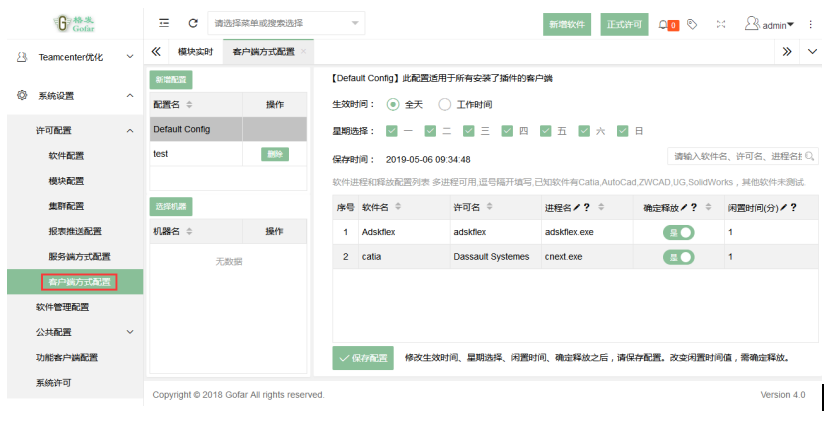Click the software name search field
The height and width of the screenshot is (423, 825).
tap(738, 156)
